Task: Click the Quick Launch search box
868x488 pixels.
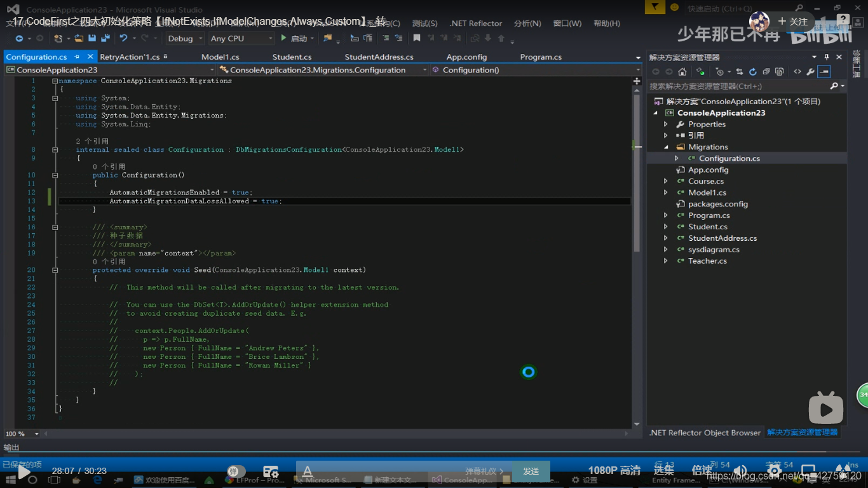Action: [x=743, y=8]
